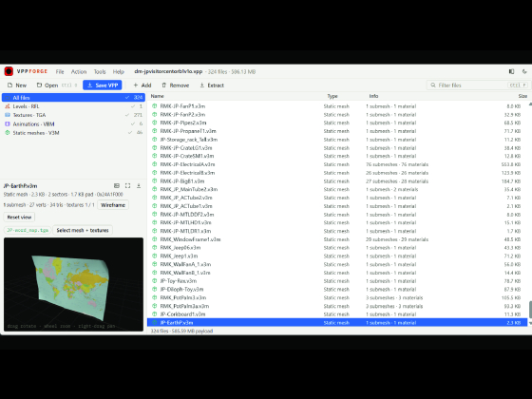The height and width of the screenshot is (399, 532).
Task: Switch to dark mode with moon icon
Action: tap(524, 71)
